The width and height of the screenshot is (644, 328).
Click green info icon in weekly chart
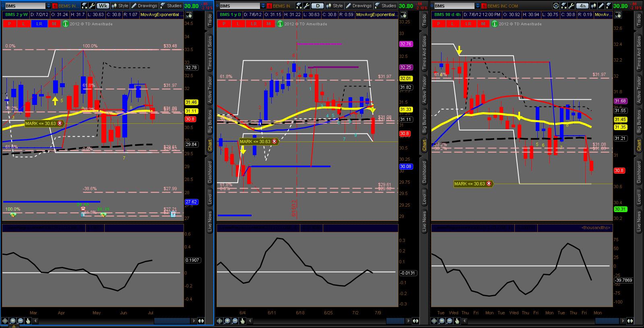tap(66, 24)
